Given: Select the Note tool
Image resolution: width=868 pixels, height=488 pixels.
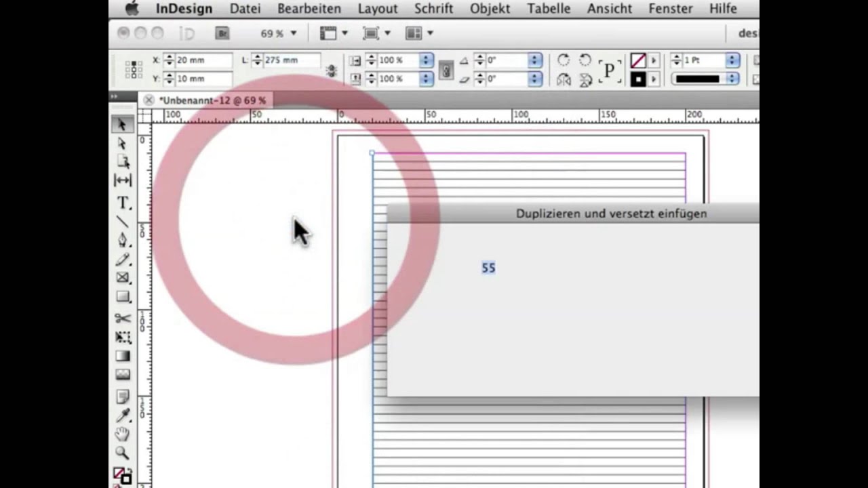Looking at the screenshot, I should [123, 396].
